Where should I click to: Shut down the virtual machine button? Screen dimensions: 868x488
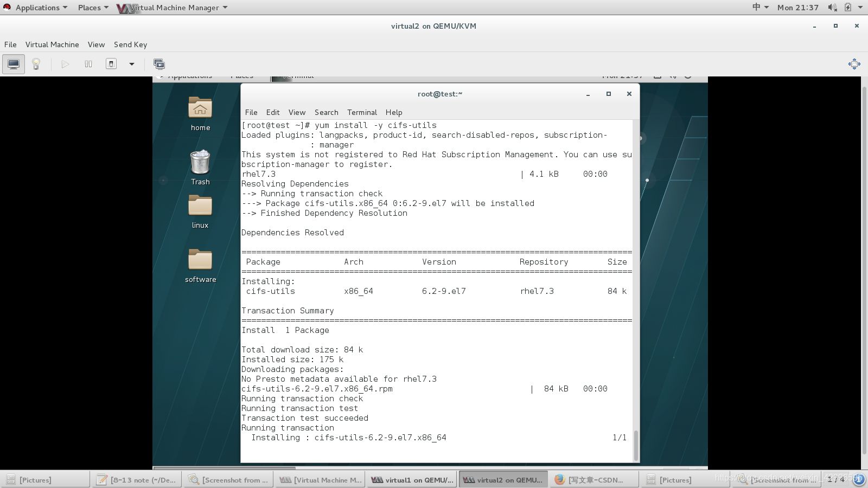point(111,64)
